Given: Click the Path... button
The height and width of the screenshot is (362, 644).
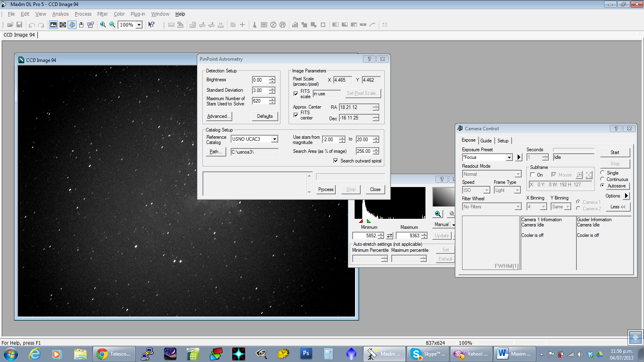Looking at the screenshot, I should point(216,152).
